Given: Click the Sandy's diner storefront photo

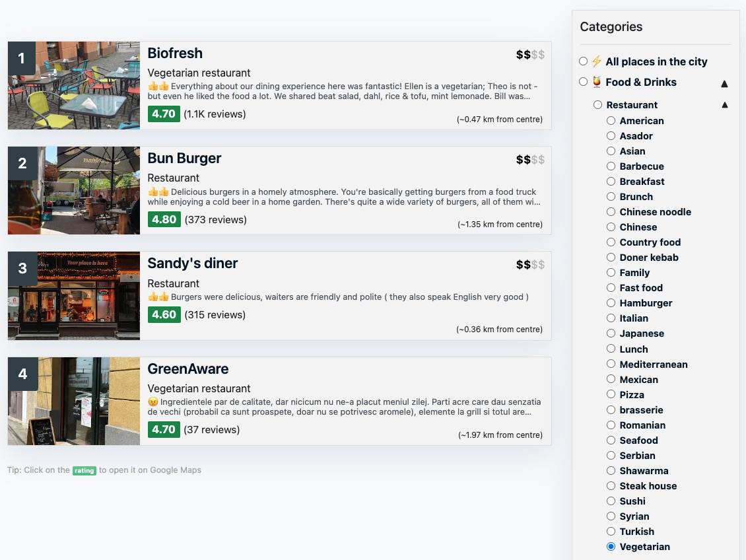Looking at the screenshot, I should click(x=74, y=296).
